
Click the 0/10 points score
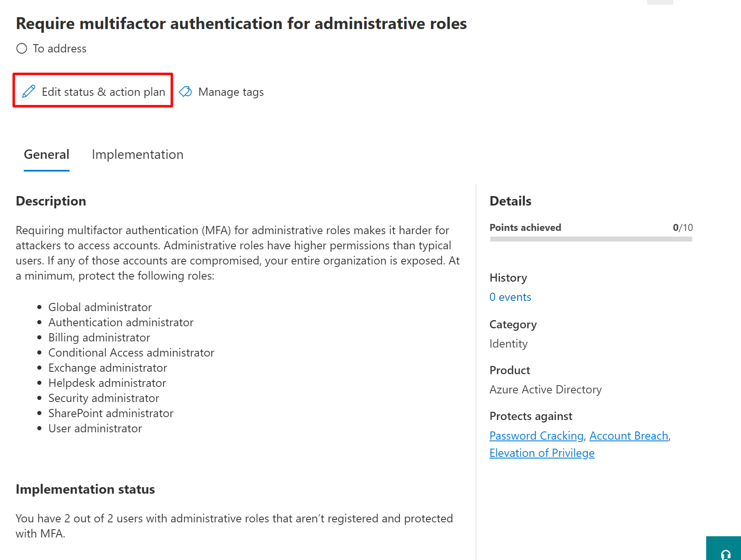point(683,228)
